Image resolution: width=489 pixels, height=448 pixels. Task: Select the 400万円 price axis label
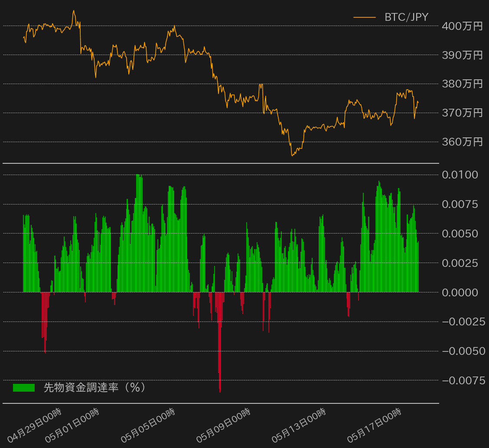click(462, 26)
